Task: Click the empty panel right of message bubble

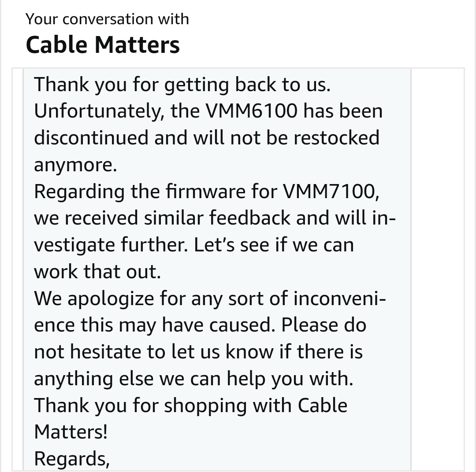Action: point(438,269)
